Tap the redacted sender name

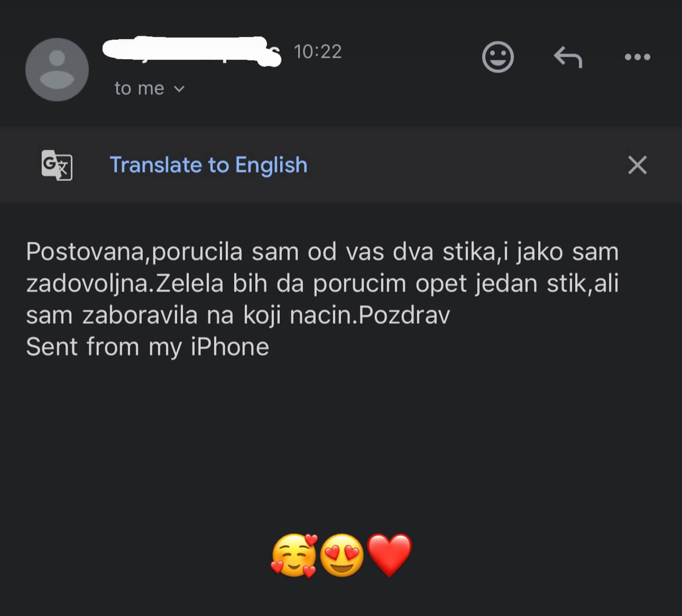(x=191, y=51)
